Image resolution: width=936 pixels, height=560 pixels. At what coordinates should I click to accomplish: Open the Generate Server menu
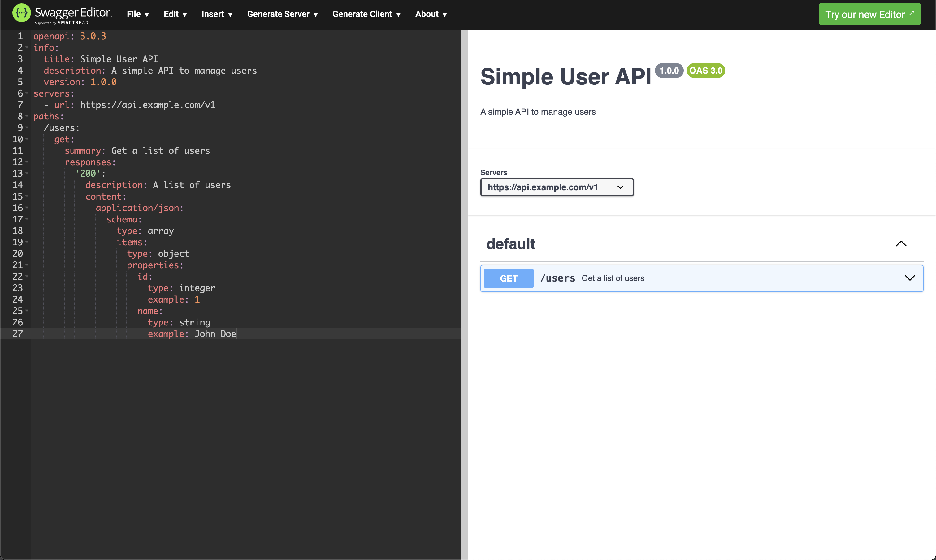click(282, 14)
